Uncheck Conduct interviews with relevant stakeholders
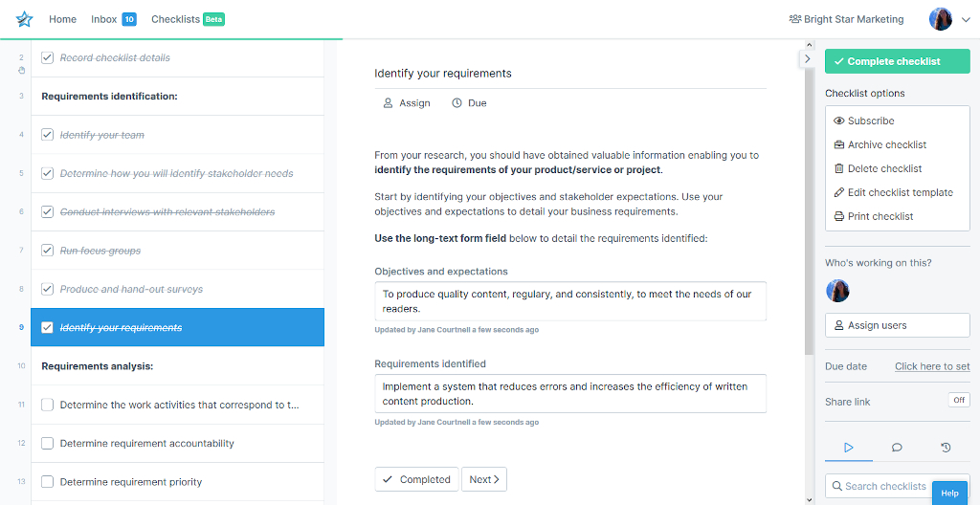980x505 pixels. 47,212
